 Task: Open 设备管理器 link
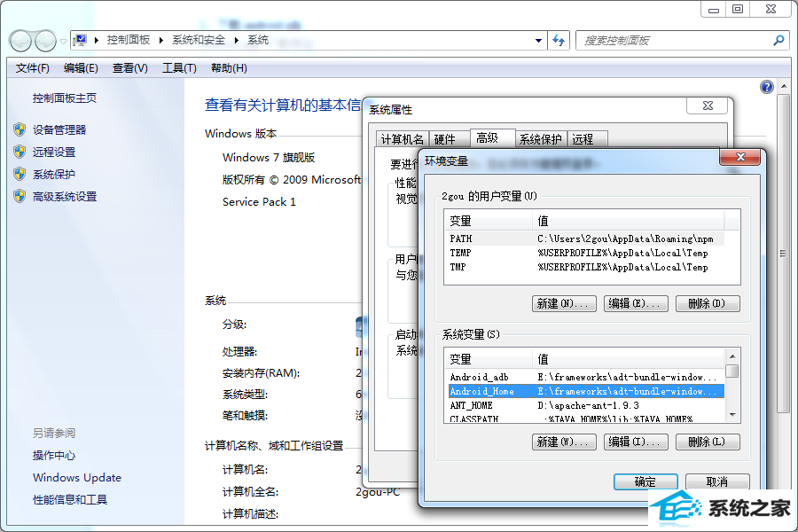pyautogui.click(x=59, y=129)
